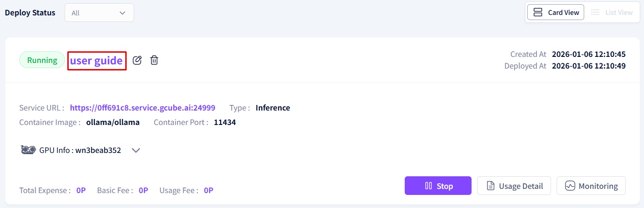The image size is (644, 208).
Task: Click the GPU card icon next to GPU Info
Action: click(x=28, y=150)
